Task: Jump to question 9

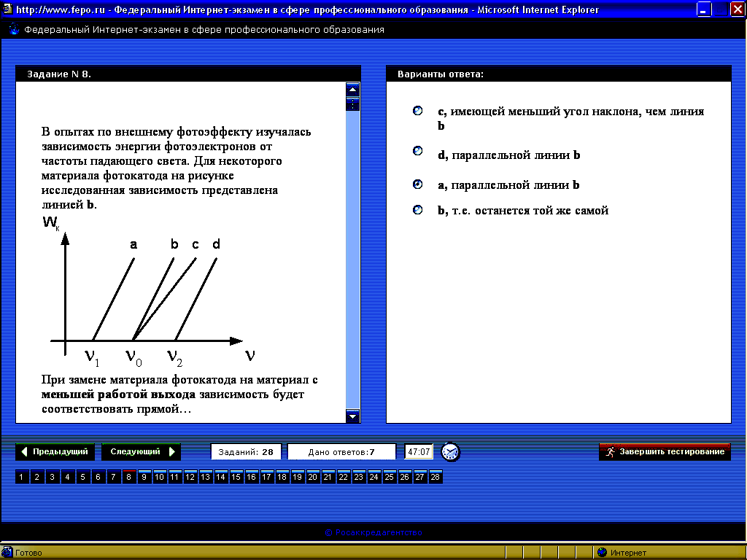Action: (x=144, y=477)
